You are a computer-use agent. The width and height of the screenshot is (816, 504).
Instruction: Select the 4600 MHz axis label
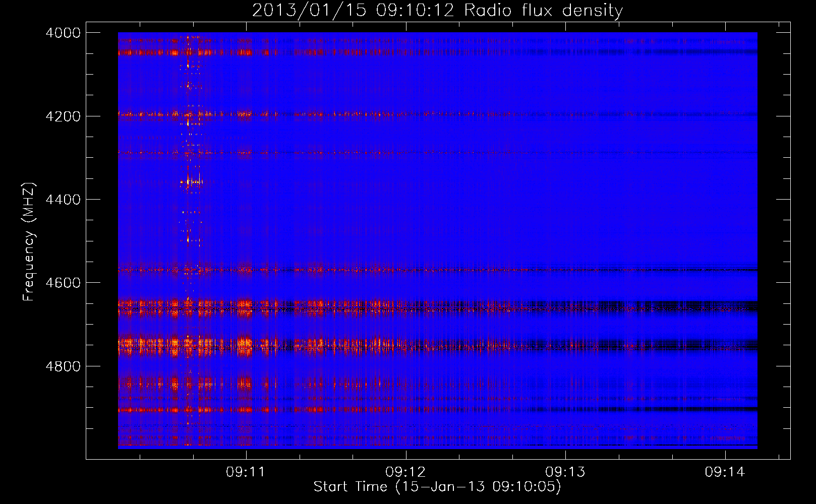tap(63, 283)
